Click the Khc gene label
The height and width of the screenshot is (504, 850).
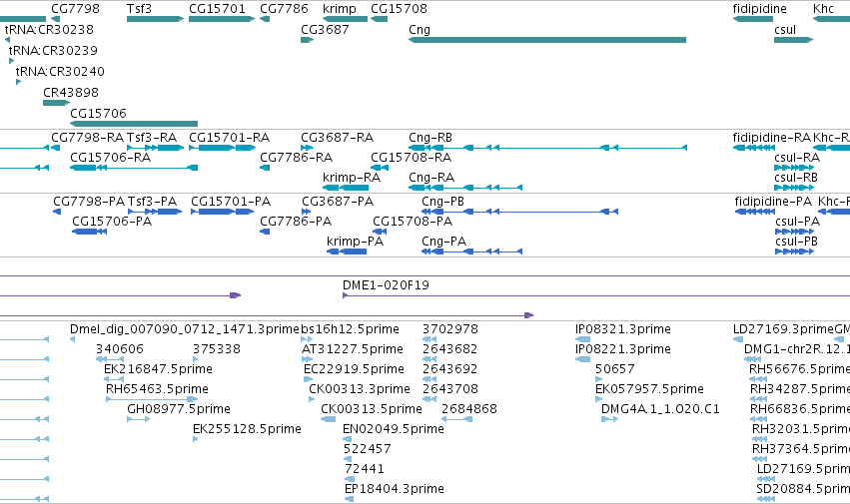coord(823,9)
